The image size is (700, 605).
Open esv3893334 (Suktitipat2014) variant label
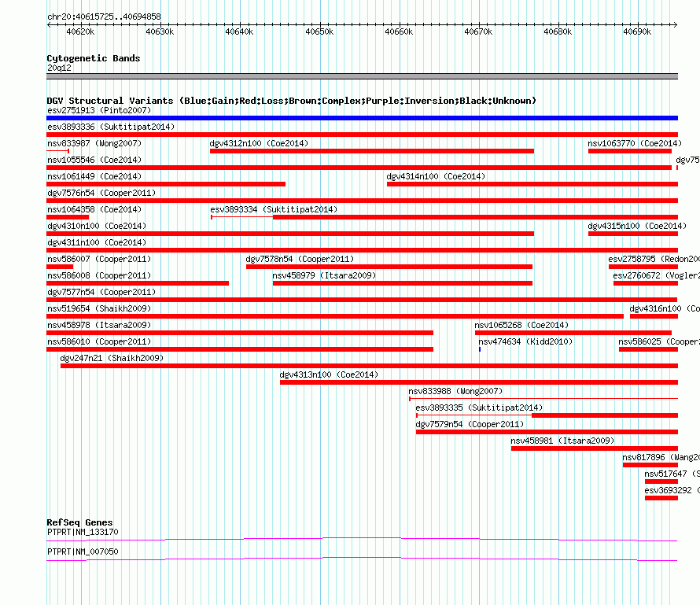coord(274,209)
